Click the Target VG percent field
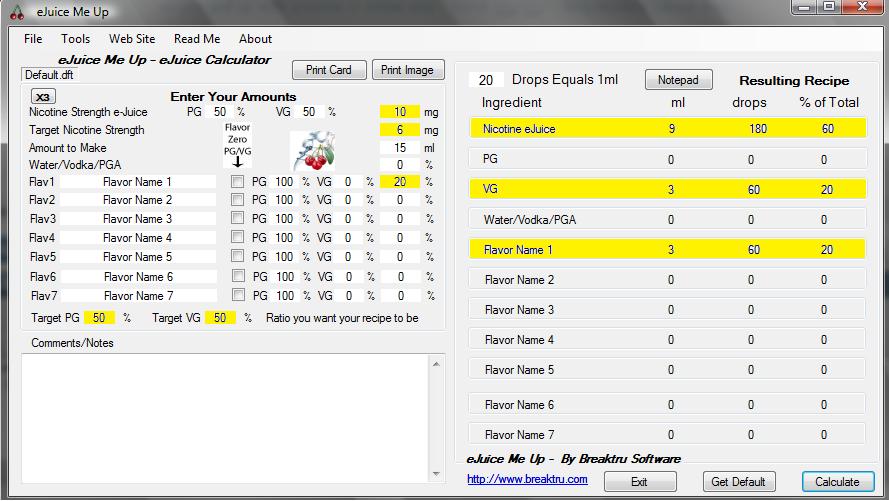889x501 pixels. pos(220,318)
